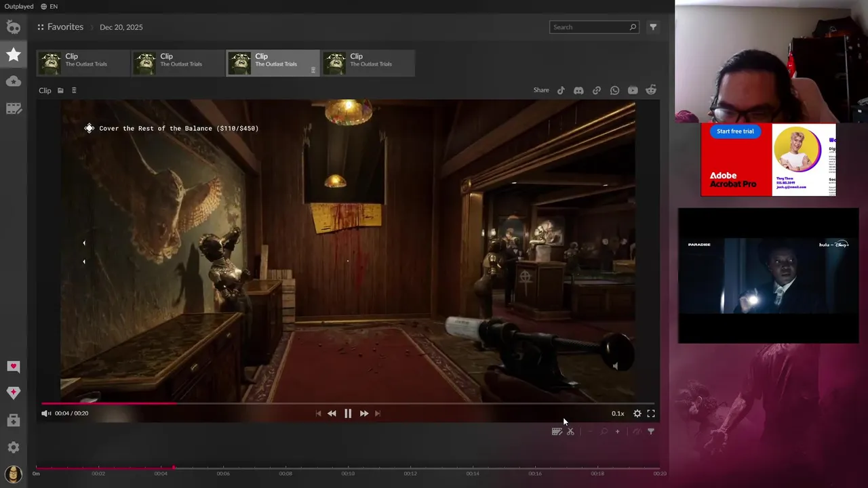
Task: Open the clip's folder location icon
Action: tap(60, 90)
